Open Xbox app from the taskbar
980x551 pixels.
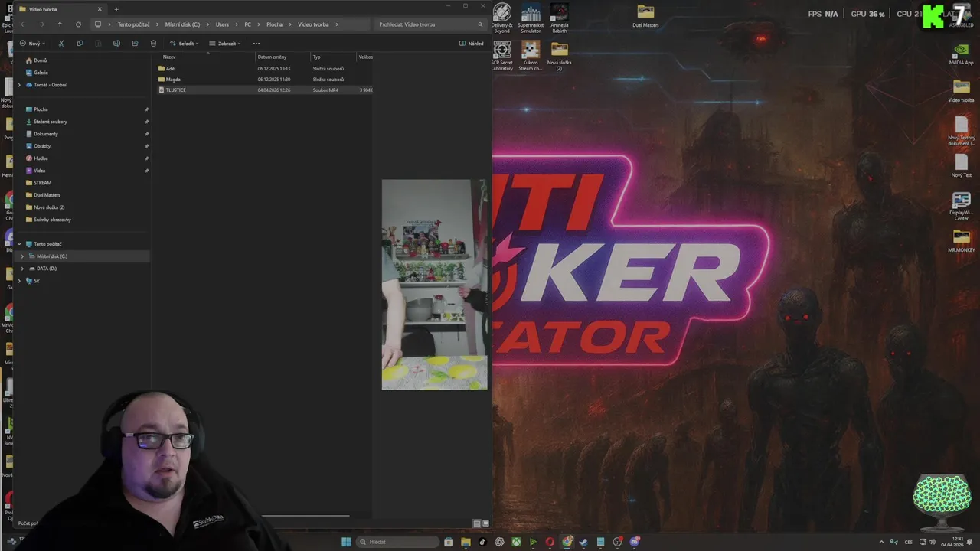pyautogui.click(x=517, y=542)
